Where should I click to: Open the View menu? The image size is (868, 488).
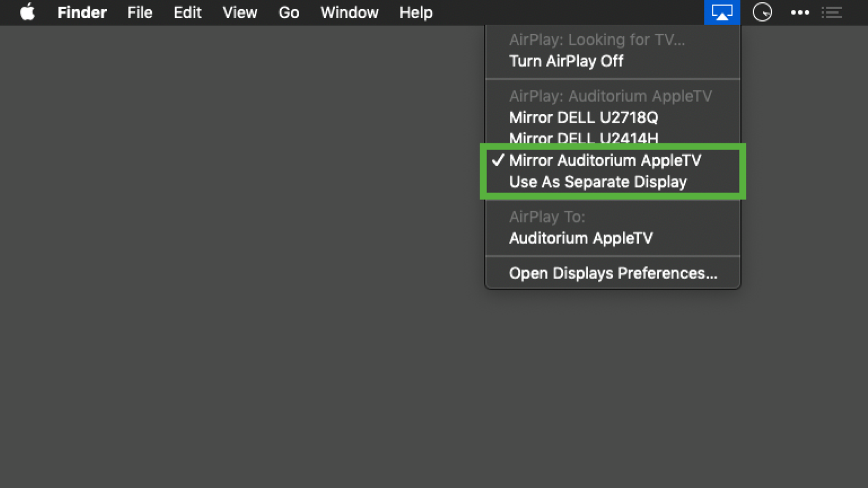[239, 12]
